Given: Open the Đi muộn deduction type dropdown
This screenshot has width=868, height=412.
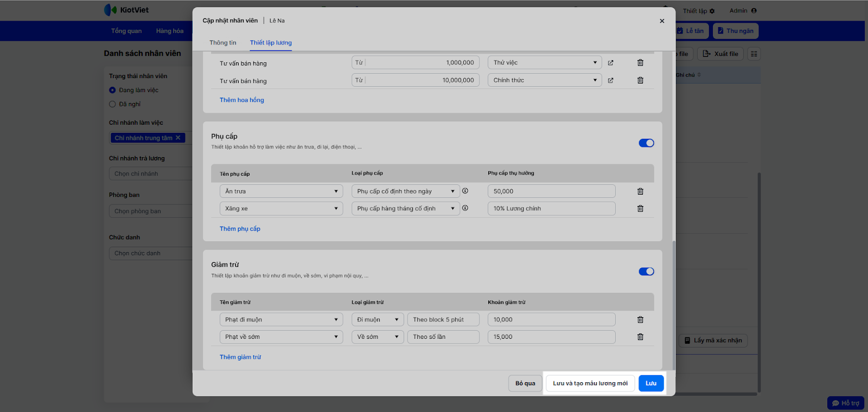Looking at the screenshot, I should pos(378,320).
